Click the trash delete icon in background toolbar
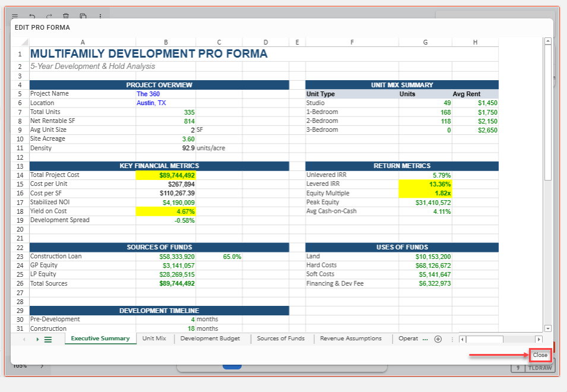 click(66, 16)
